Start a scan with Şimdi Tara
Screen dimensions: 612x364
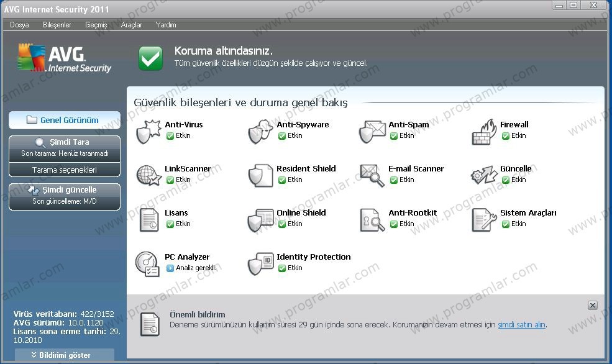[65, 148]
